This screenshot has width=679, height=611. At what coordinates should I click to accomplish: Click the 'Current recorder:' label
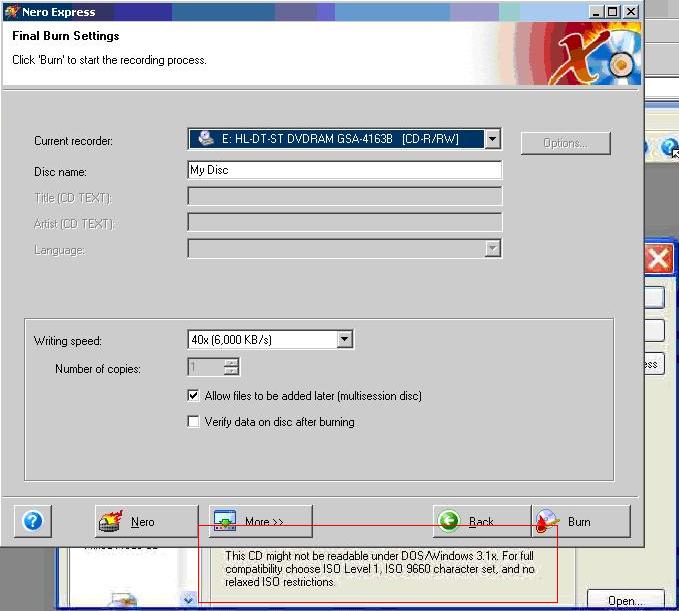tap(73, 141)
